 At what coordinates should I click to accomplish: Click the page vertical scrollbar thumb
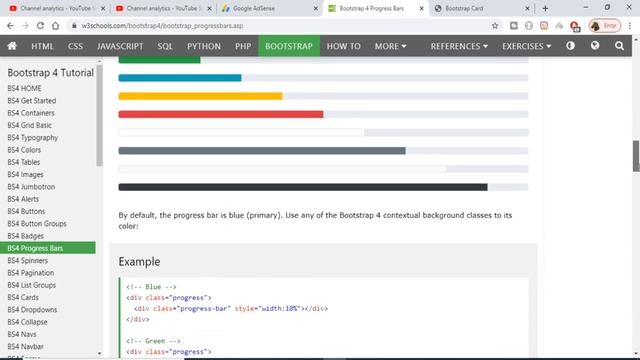coord(636,156)
